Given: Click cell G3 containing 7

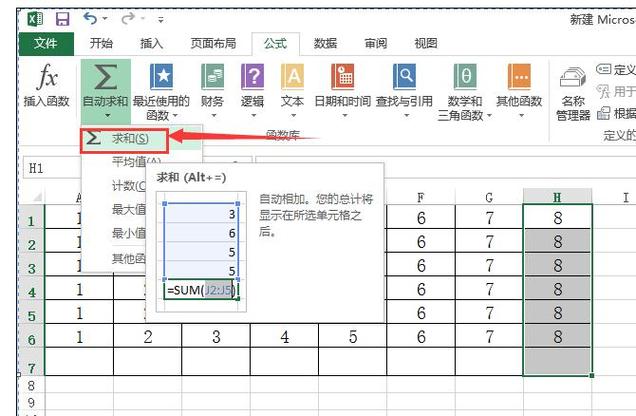Looking at the screenshot, I should [489, 265].
